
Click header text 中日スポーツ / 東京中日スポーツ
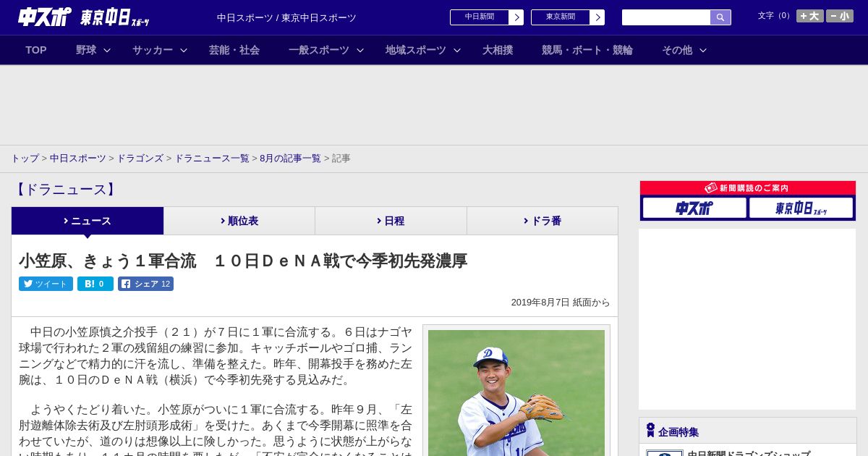click(286, 17)
